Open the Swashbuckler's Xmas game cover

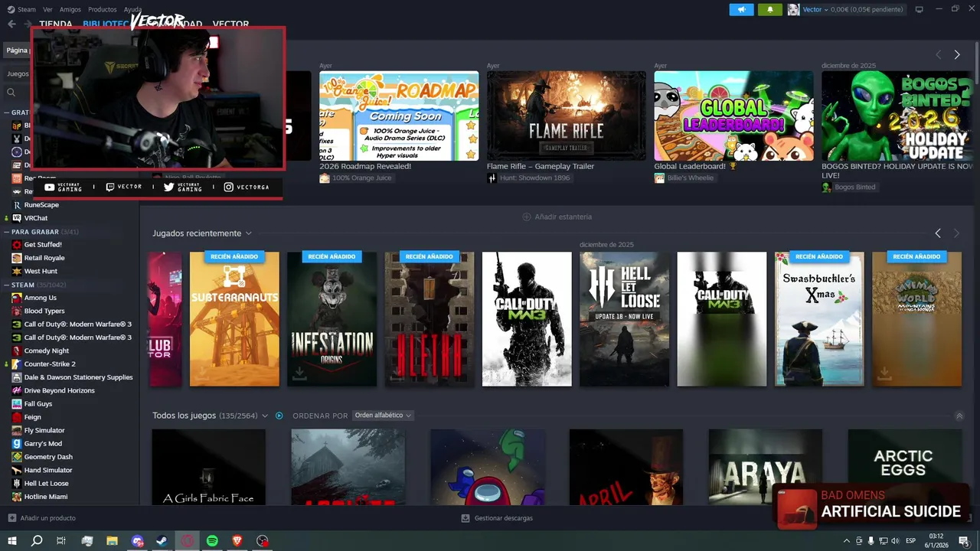click(x=819, y=319)
